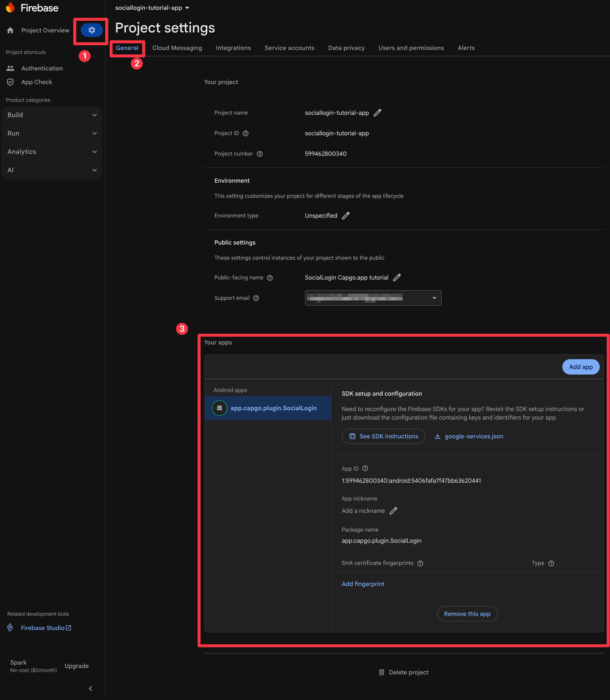Edit environment type with the pencil icon

[346, 215]
